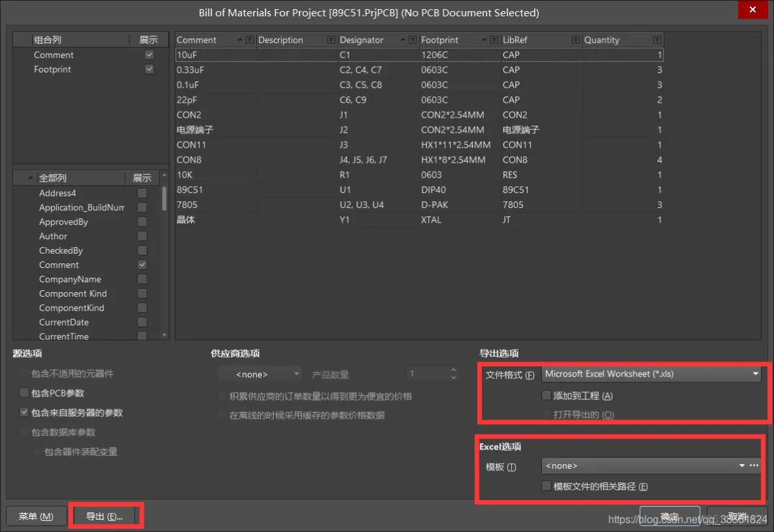Click the Description column header
The width and height of the screenshot is (774, 532).
tap(280, 40)
